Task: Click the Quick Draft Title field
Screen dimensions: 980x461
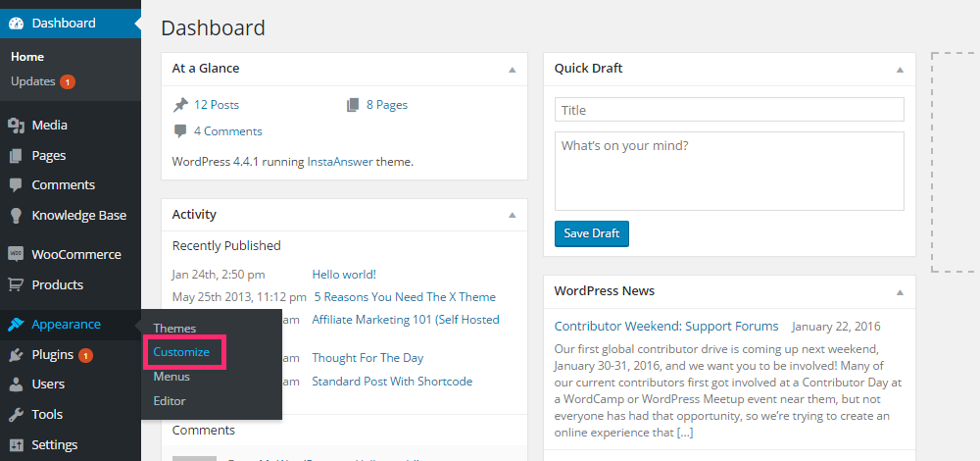Action: [729, 110]
